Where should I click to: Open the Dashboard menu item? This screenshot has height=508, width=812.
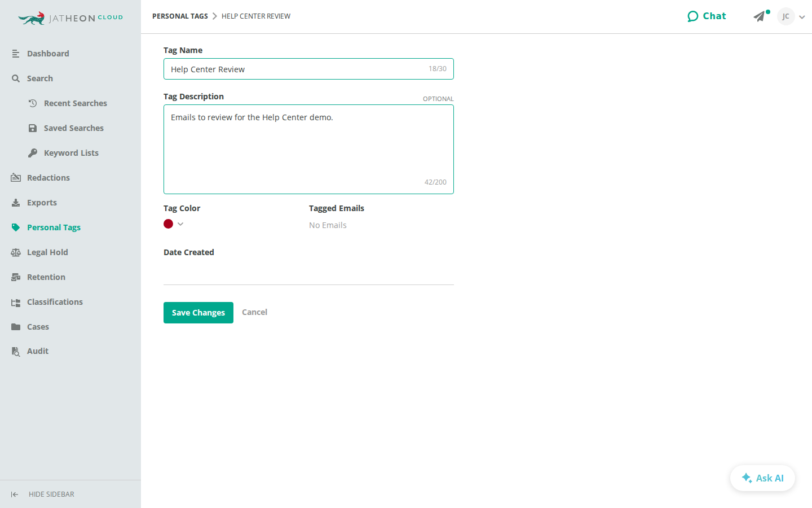[48, 54]
